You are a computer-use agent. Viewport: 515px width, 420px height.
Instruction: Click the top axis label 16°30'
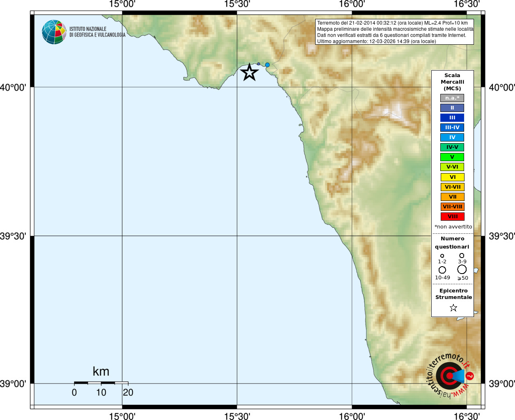[x=467, y=4]
